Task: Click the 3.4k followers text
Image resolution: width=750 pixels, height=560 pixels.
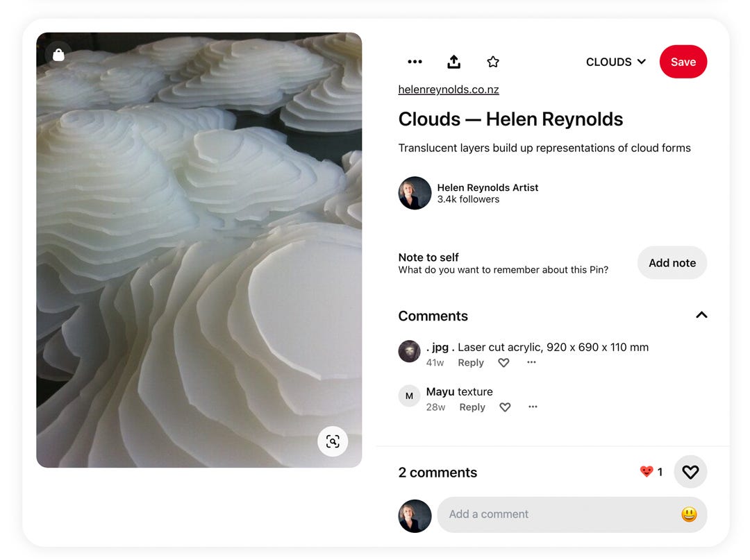Action: (x=468, y=199)
